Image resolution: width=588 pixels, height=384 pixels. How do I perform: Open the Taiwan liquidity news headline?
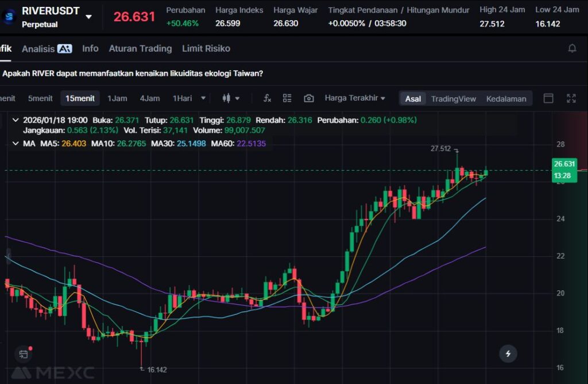coord(133,73)
